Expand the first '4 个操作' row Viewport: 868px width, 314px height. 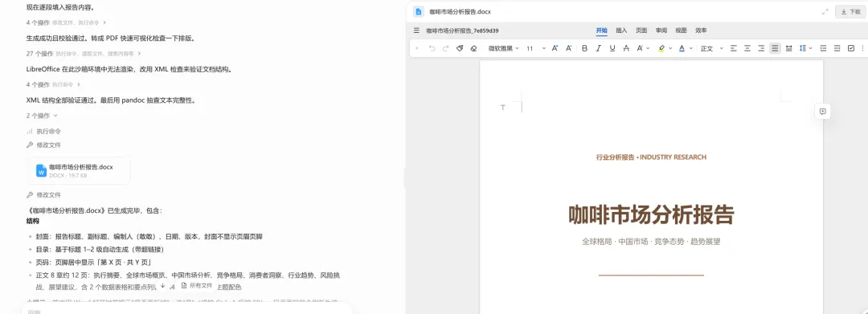pyautogui.click(x=66, y=22)
